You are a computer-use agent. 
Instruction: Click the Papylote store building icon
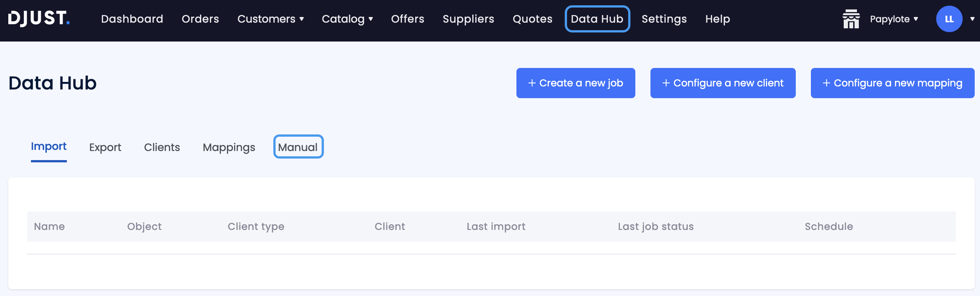(851, 19)
